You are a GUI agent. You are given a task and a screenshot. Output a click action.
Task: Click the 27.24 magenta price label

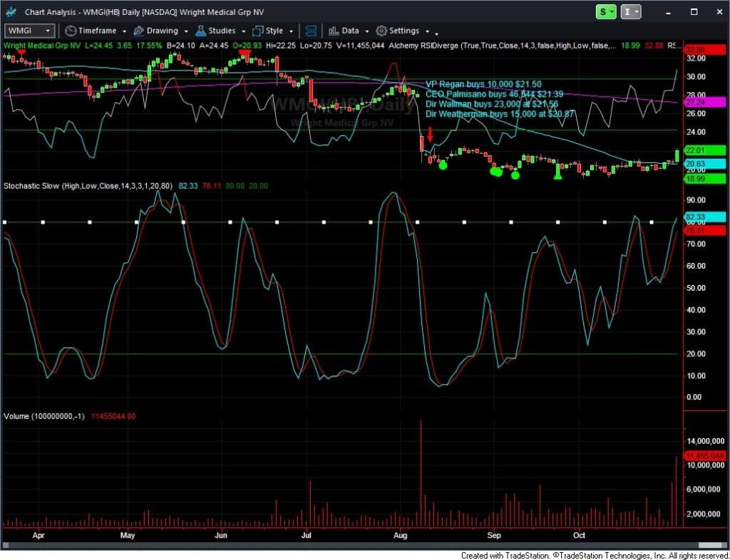[705, 103]
